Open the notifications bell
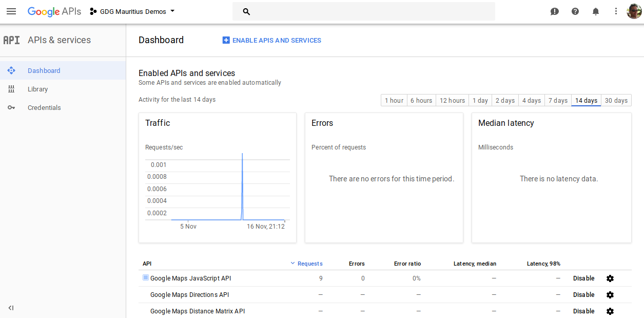 (595, 11)
